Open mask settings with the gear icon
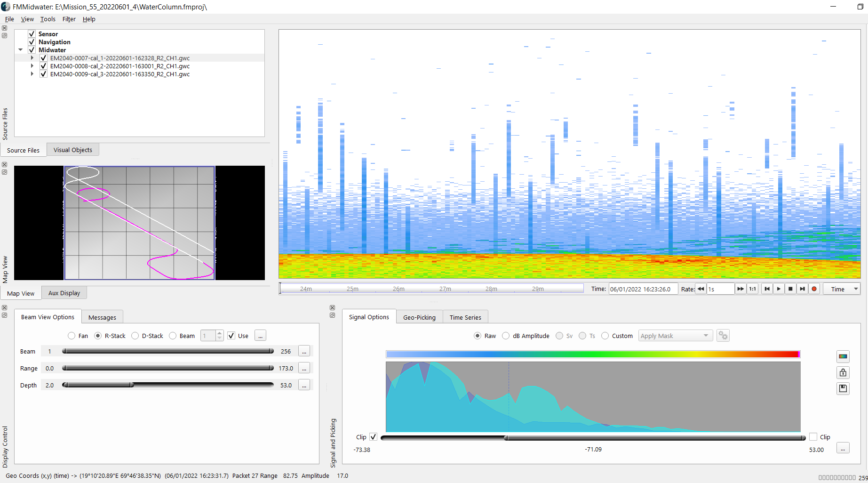The width and height of the screenshot is (868, 483). click(723, 335)
